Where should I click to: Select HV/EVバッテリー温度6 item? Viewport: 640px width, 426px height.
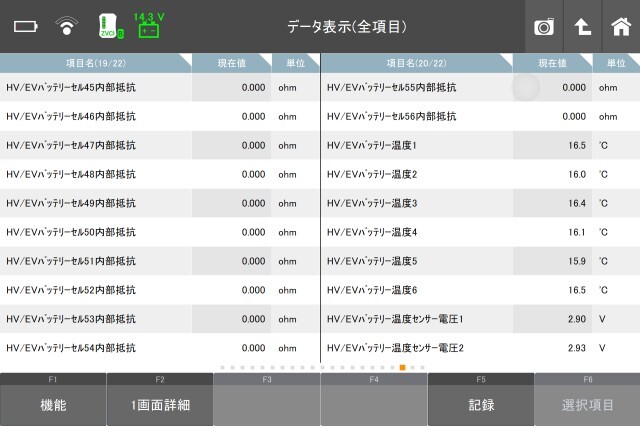click(x=480, y=290)
